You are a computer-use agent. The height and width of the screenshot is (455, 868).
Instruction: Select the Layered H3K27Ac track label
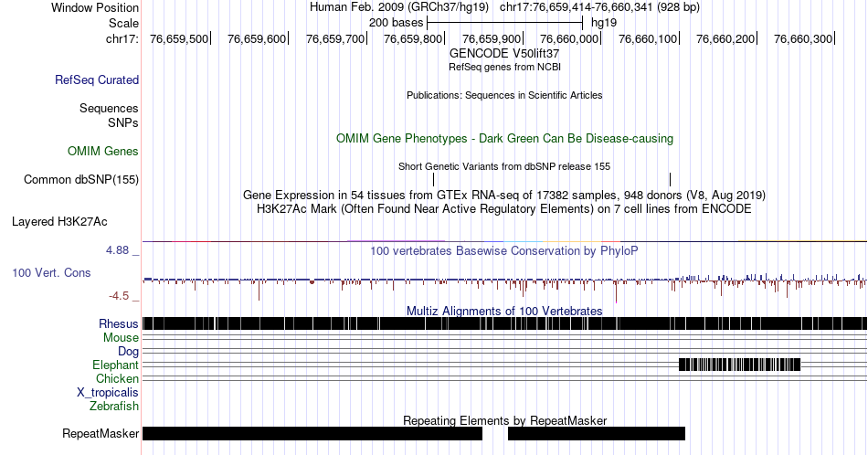tap(59, 221)
